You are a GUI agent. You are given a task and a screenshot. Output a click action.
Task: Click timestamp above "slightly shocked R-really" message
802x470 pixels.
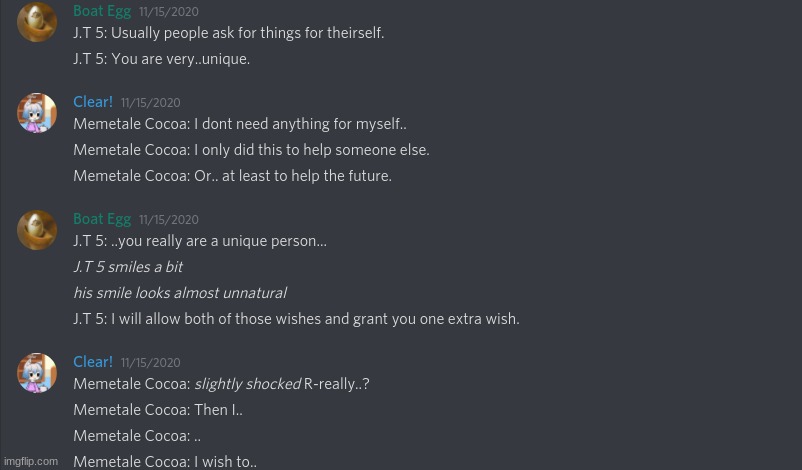pos(150,363)
